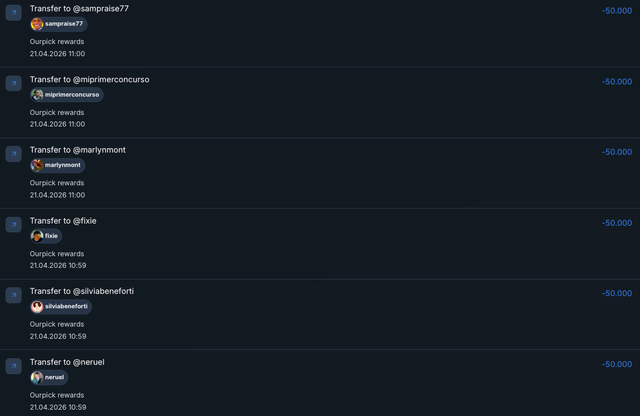The width and height of the screenshot is (640, 416).
Task: Select the 'Transfer to @miprimerconcurso' title
Action: (89, 80)
